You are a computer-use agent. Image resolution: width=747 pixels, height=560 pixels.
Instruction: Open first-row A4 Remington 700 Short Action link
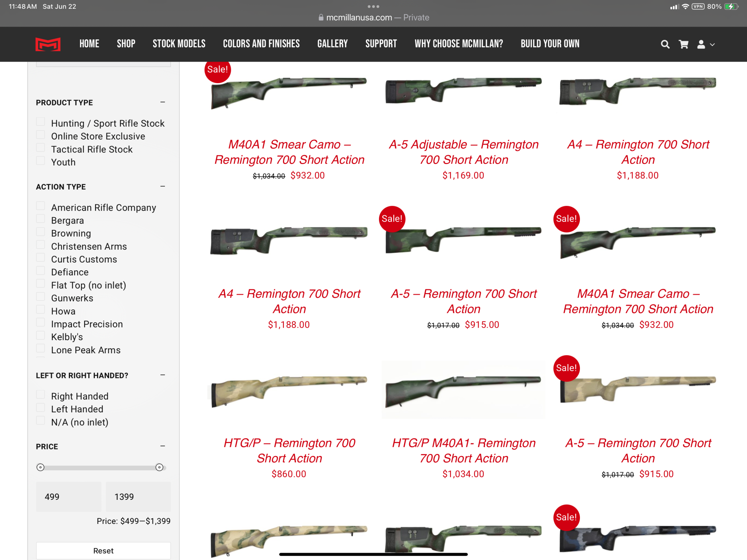(x=638, y=152)
